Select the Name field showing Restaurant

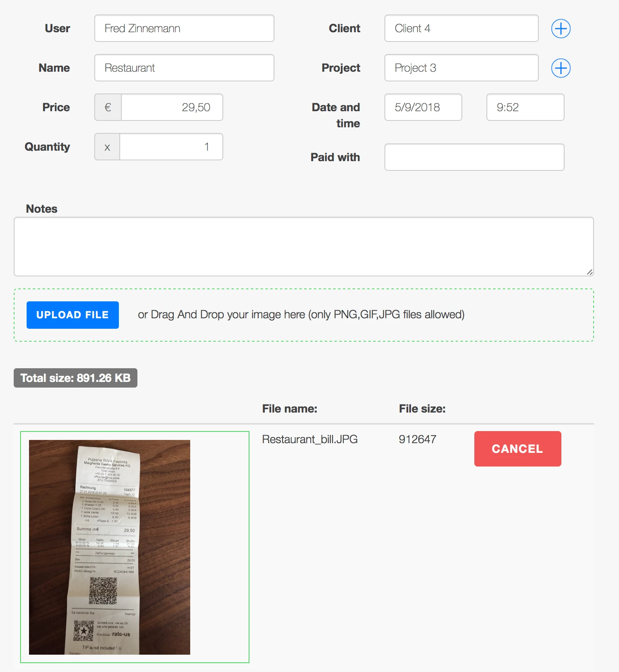click(x=184, y=68)
